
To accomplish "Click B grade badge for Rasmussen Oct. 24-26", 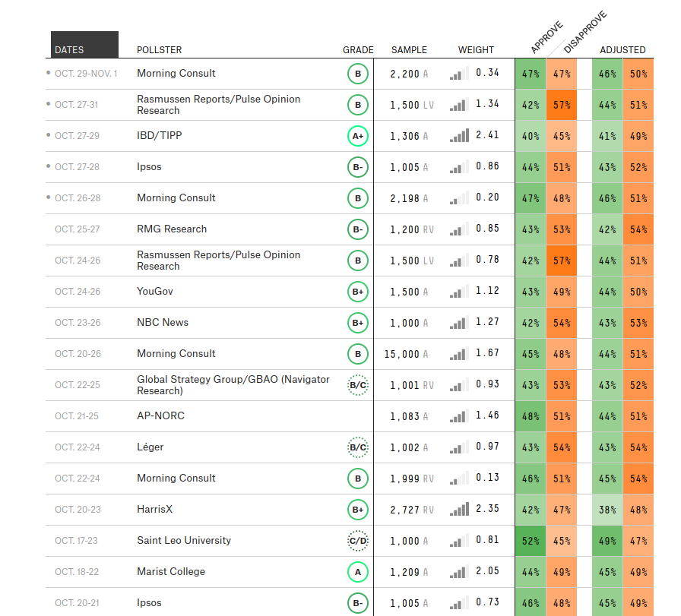I will [x=358, y=261].
